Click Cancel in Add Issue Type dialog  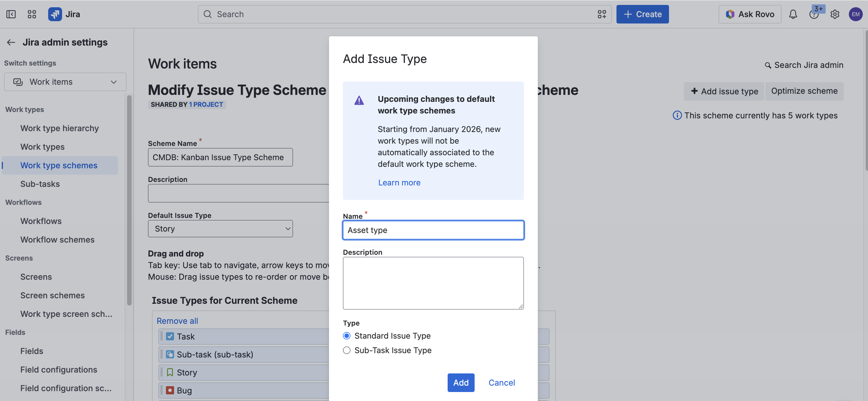501,383
